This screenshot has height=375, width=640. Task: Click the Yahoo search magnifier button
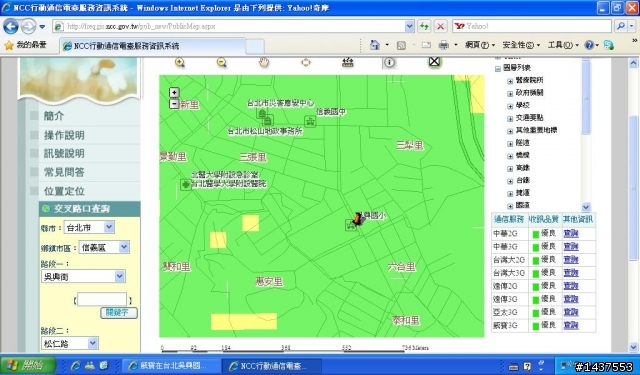pyautogui.click(x=621, y=27)
